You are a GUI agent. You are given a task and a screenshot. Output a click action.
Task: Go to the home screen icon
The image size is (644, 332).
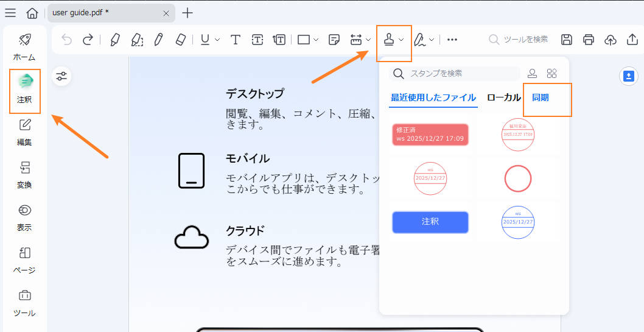tap(32, 13)
